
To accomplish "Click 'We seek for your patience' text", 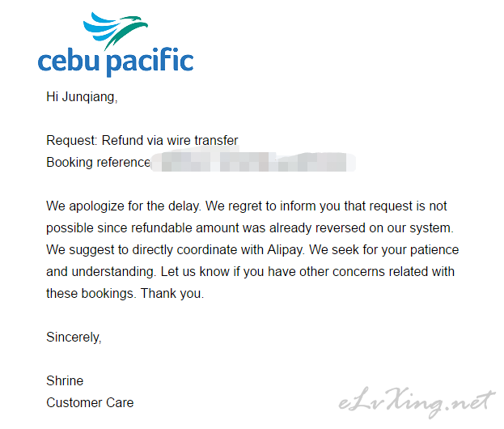I will 384,250.
